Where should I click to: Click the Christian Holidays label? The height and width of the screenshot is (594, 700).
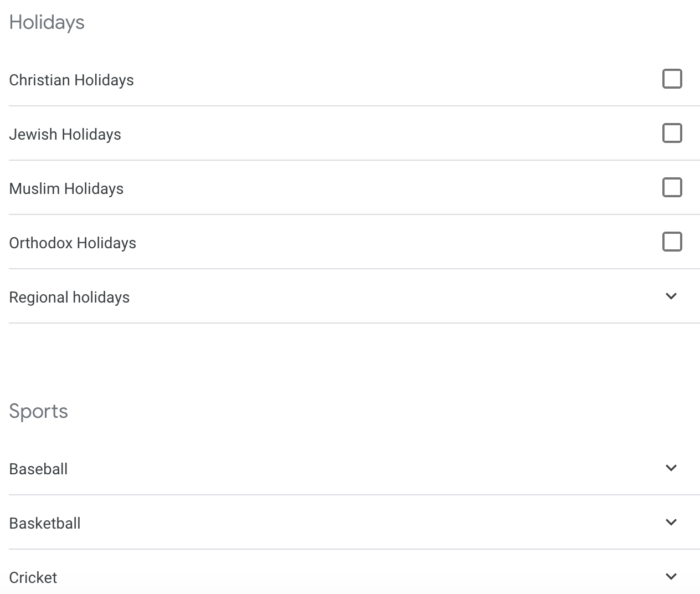pos(71,80)
